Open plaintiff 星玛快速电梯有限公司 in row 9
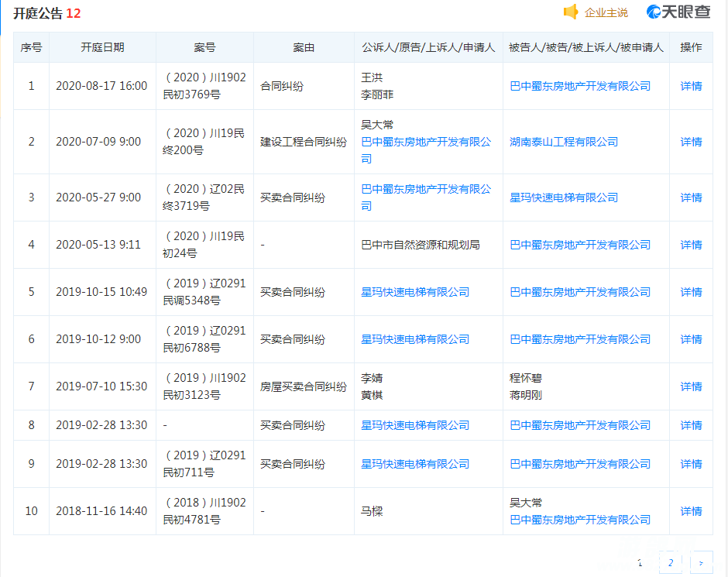Screen dimensions: 728x577 point(415,464)
